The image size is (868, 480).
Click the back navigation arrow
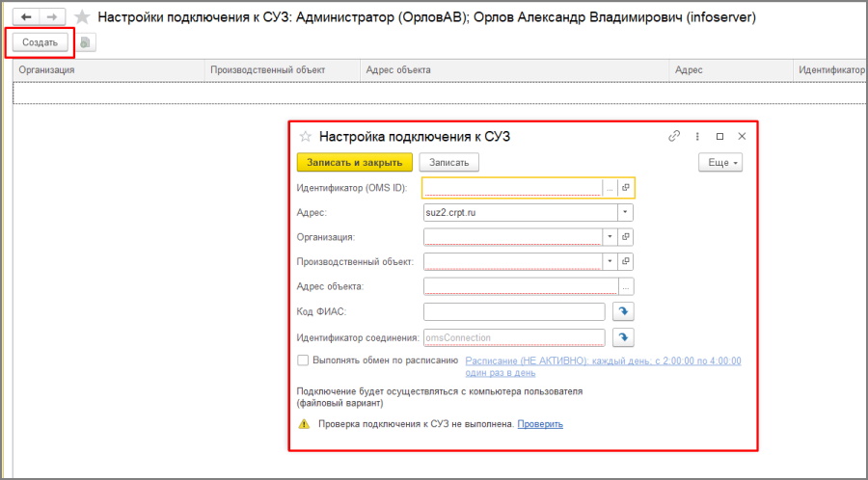26,17
